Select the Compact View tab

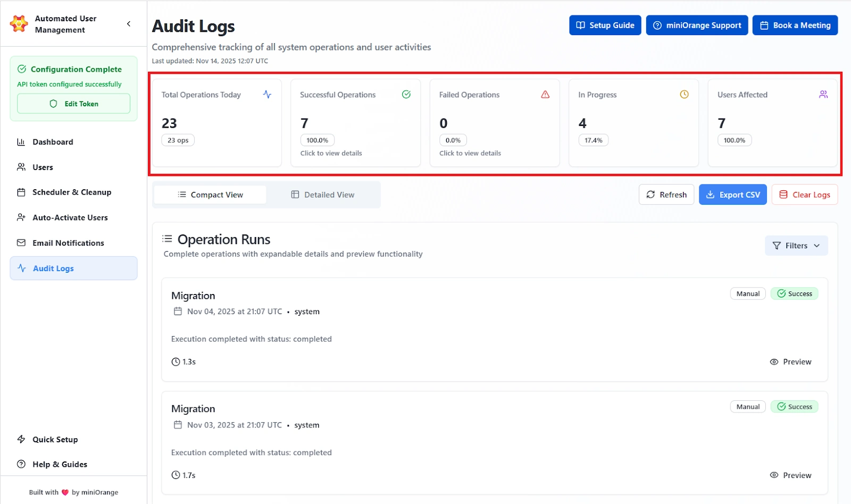210,195
